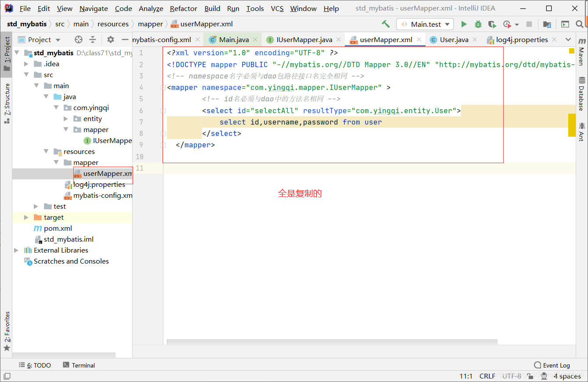This screenshot has height=382, width=588.
Task: Close the log4j.properties editor tab
Action: click(555, 39)
